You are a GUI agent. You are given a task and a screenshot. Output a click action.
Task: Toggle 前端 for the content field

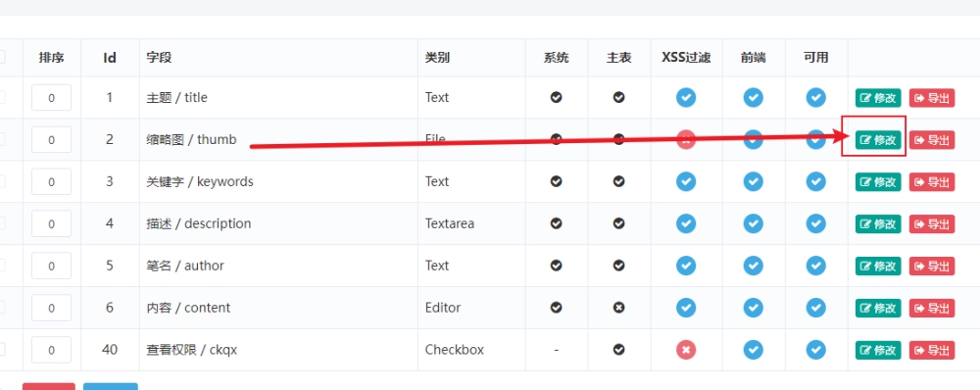pos(753,308)
